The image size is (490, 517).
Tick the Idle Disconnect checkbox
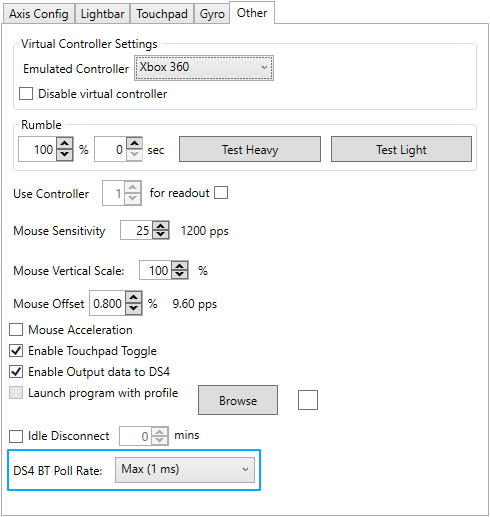coord(16,436)
